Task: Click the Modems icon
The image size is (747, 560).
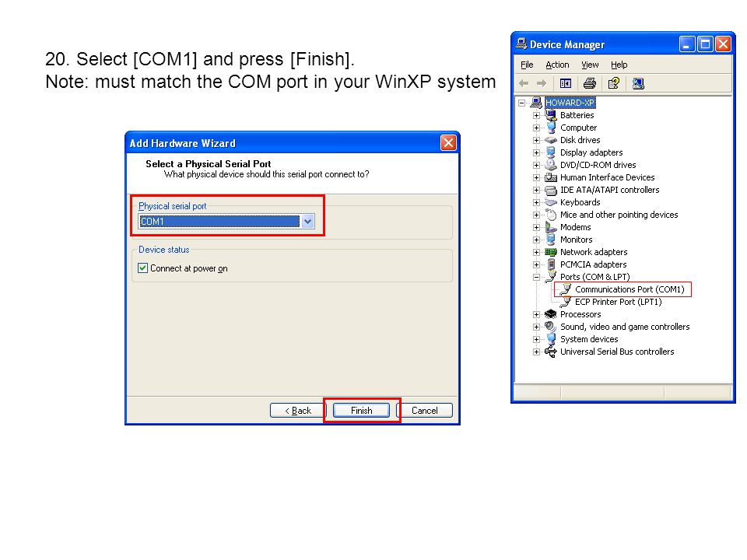Action: (551, 227)
